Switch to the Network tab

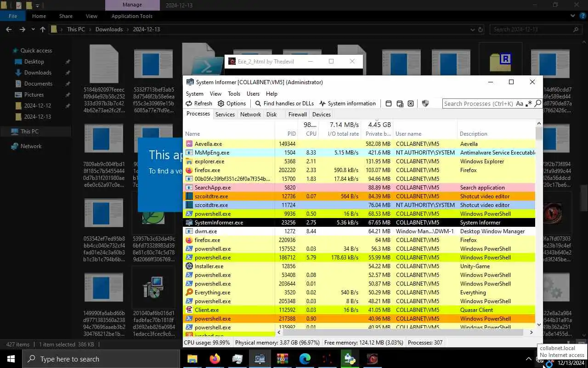point(250,115)
